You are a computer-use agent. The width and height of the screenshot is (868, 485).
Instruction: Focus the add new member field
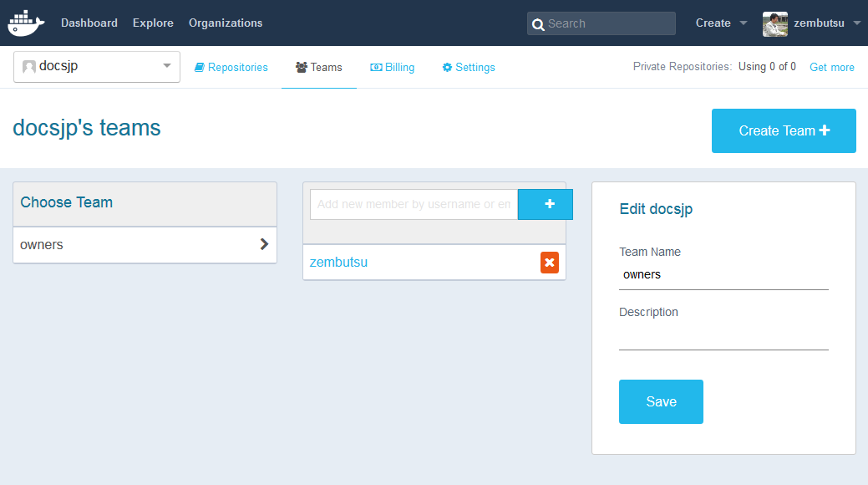tap(414, 204)
